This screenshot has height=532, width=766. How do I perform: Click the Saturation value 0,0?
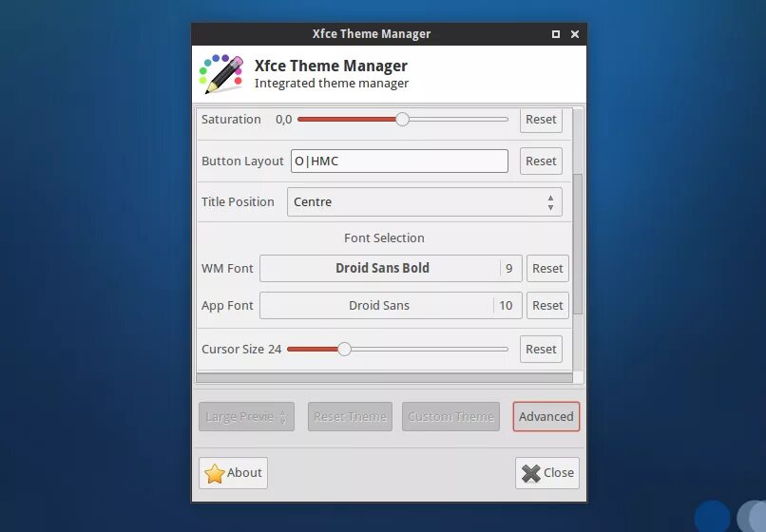pyautogui.click(x=283, y=120)
